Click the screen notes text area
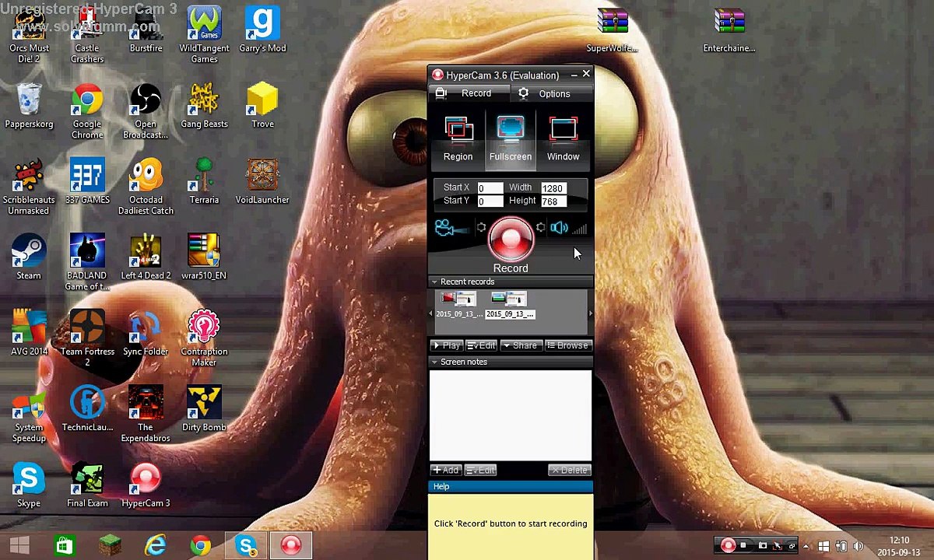The width and height of the screenshot is (934, 560). 511,415
